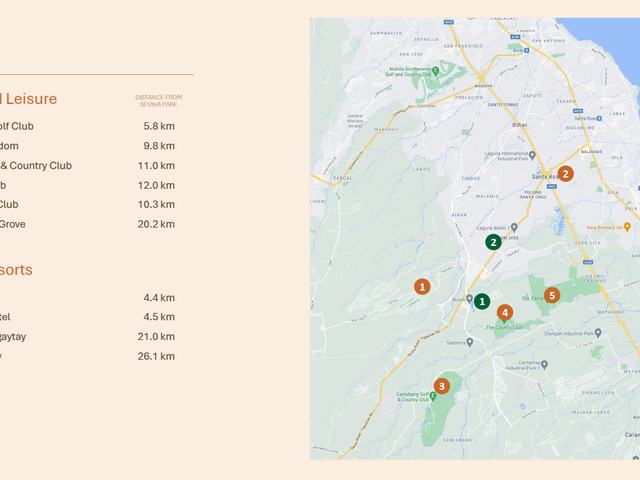Screen dimensions: 640x480
Task: Click the 'SANTO TOMAS' map label
Action: point(503,105)
